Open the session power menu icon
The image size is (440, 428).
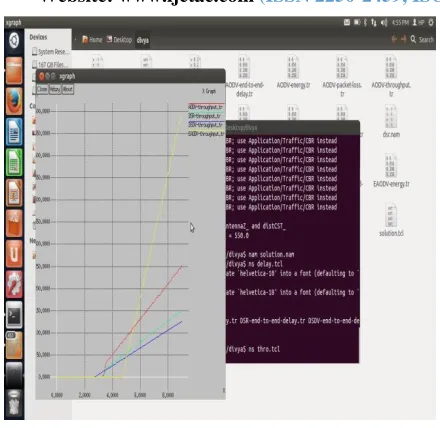(431, 23)
